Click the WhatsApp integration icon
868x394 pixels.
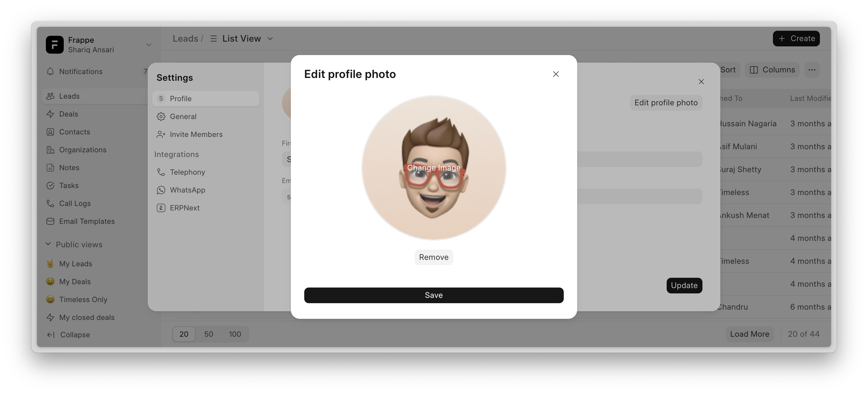point(161,190)
